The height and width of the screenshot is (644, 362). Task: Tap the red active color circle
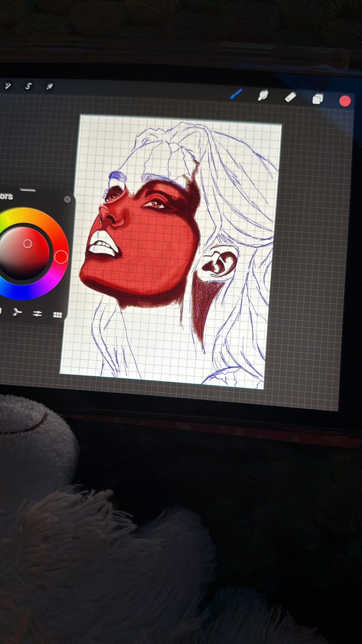pyautogui.click(x=345, y=100)
